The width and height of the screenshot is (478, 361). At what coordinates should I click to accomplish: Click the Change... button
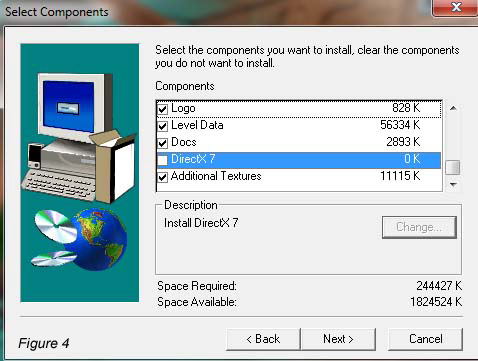click(419, 227)
